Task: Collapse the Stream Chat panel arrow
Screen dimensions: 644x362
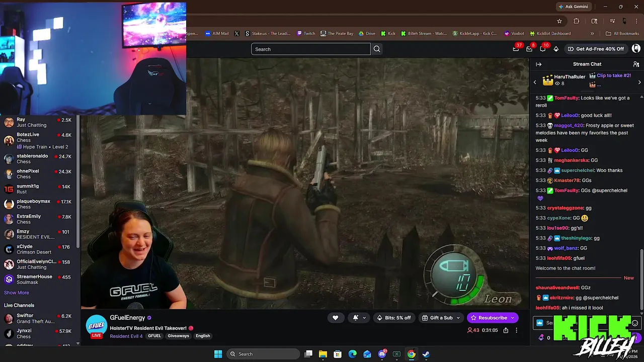Action: coord(539,64)
